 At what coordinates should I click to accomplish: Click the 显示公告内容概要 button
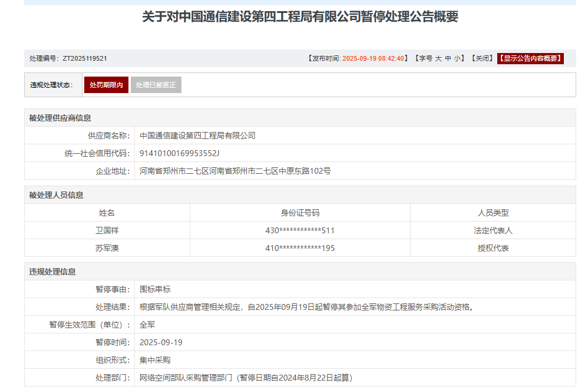pyautogui.click(x=530, y=58)
